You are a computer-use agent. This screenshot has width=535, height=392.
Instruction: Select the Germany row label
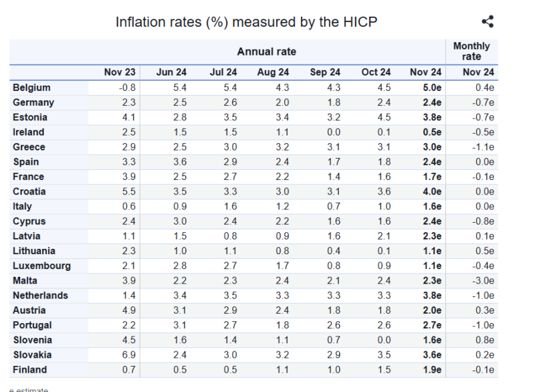[x=33, y=102]
